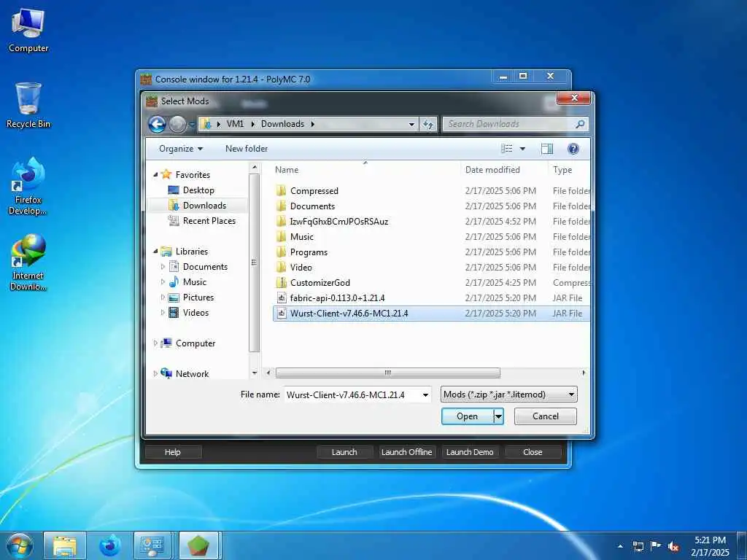Viewport: 747px width, 560px height.
Task: Open the Action Center flag icon
Action: pyautogui.click(x=656, y=546)
